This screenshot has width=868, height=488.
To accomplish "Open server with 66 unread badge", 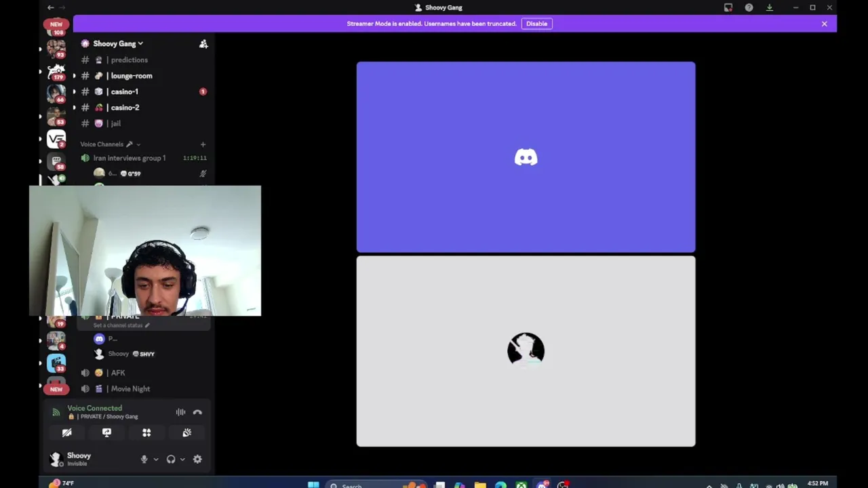I will pos(56,94).
